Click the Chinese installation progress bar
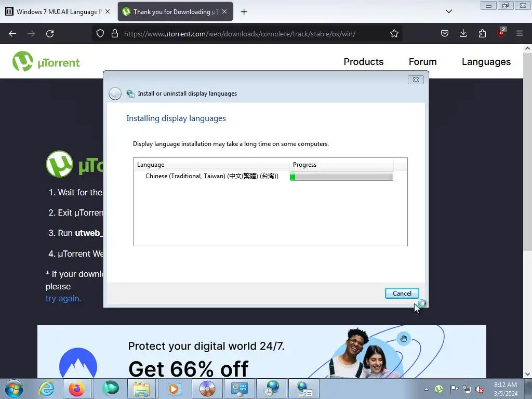 tap(341, 176)
